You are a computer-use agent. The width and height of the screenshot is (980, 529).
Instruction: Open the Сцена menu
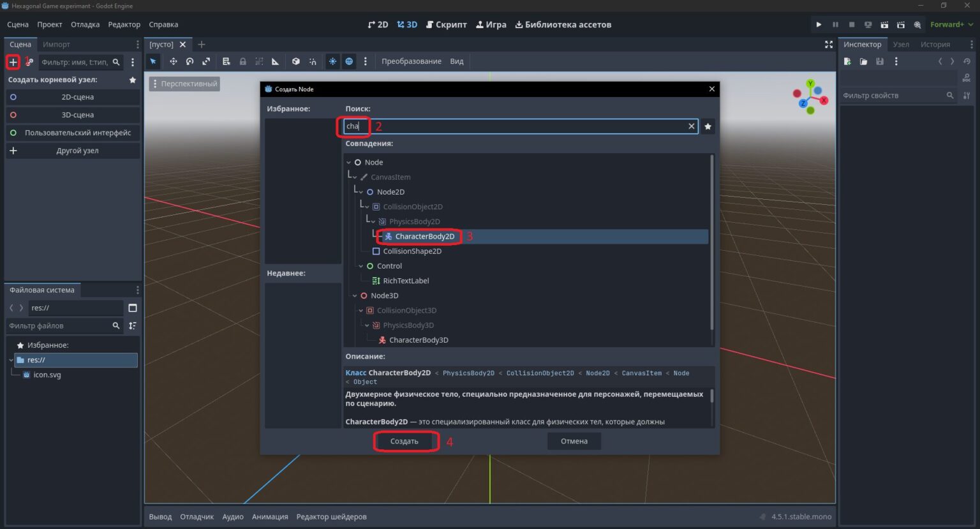(18, 24)
